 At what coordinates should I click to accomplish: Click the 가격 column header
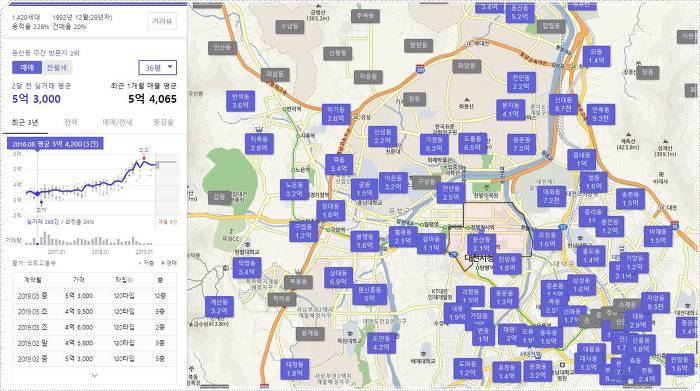point(79,280)
